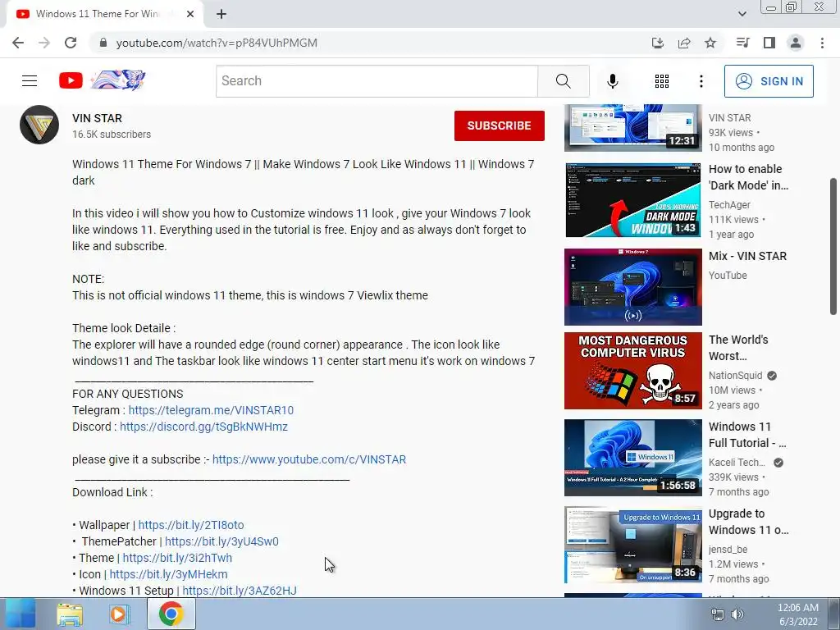Open Upgrade to Windows 11 thumbnail
Image resolution: width=840 pixels, height=630 pixels.
(632, 545)
